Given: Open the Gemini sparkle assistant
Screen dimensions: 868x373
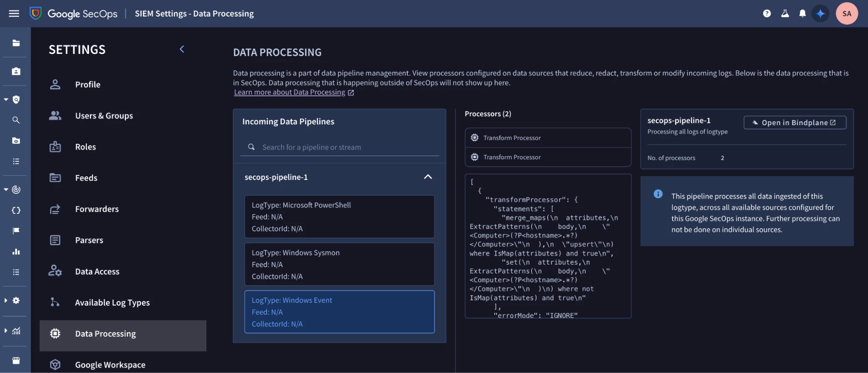Looking at the screenshot, I should [x=820, y=13].
